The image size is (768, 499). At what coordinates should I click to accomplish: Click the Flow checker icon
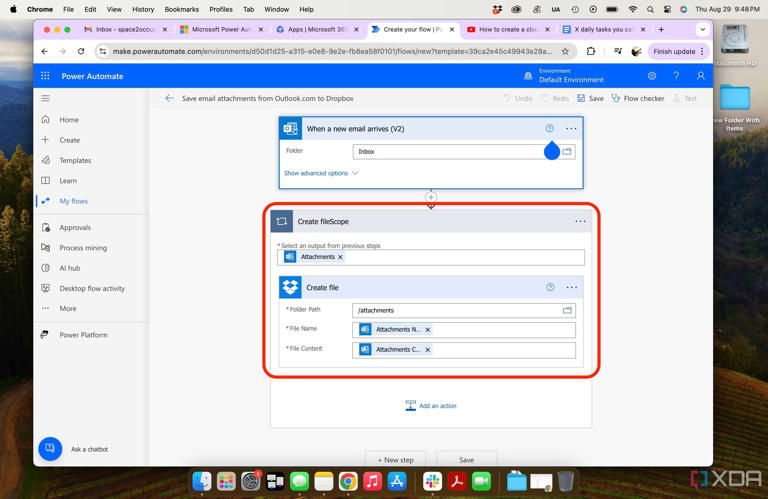[616, 98]
